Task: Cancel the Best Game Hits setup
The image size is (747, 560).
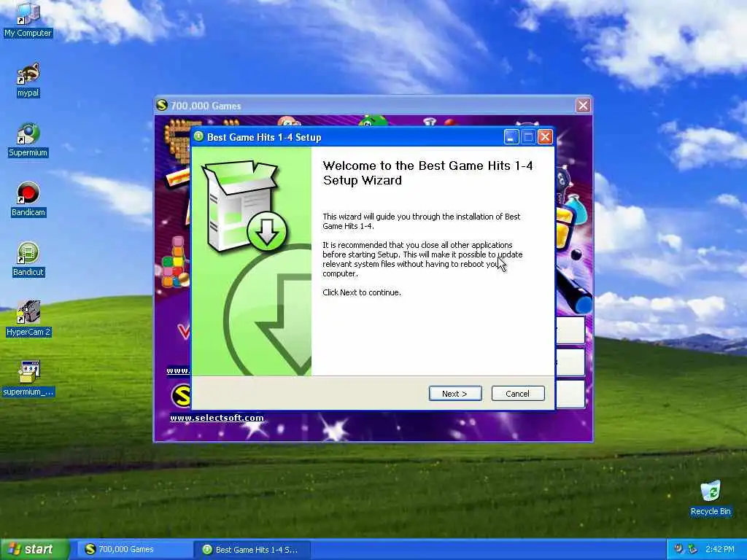Action: 518,393
